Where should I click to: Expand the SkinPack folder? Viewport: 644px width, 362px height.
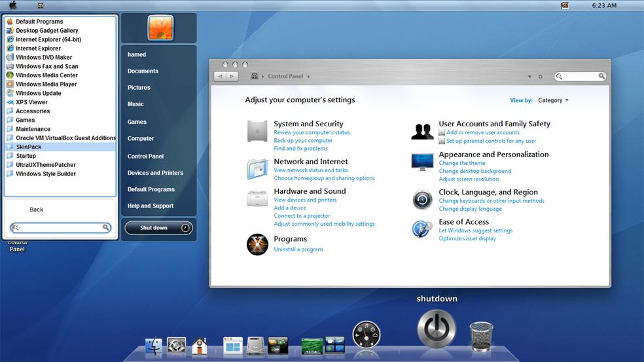pos(60,147)
